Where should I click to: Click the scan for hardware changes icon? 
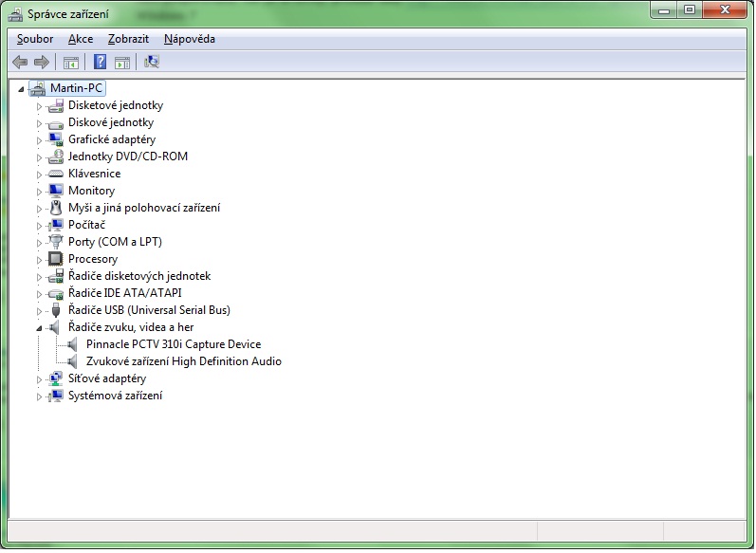click(x=152, y=62)
